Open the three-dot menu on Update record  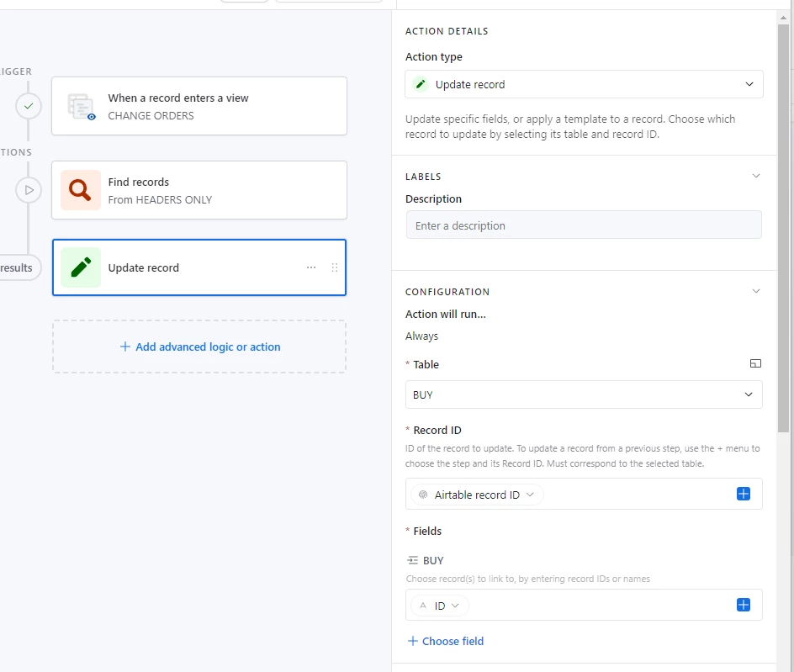pos(311,267)
